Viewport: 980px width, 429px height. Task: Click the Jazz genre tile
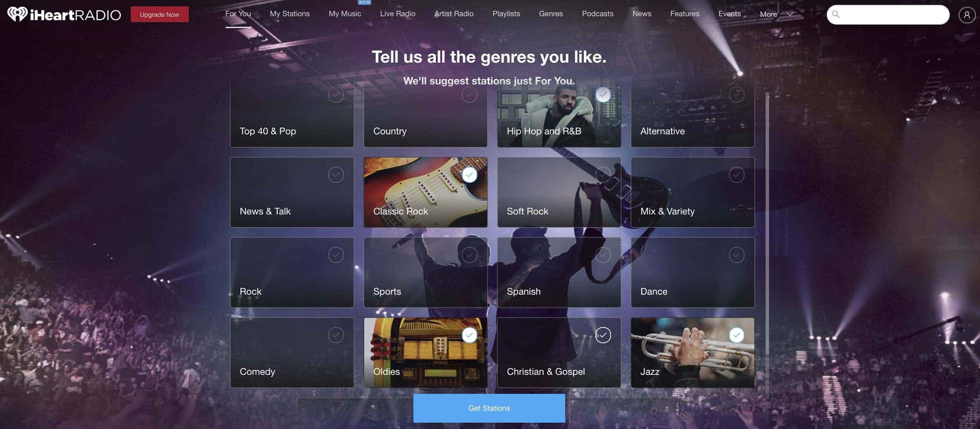693,353
